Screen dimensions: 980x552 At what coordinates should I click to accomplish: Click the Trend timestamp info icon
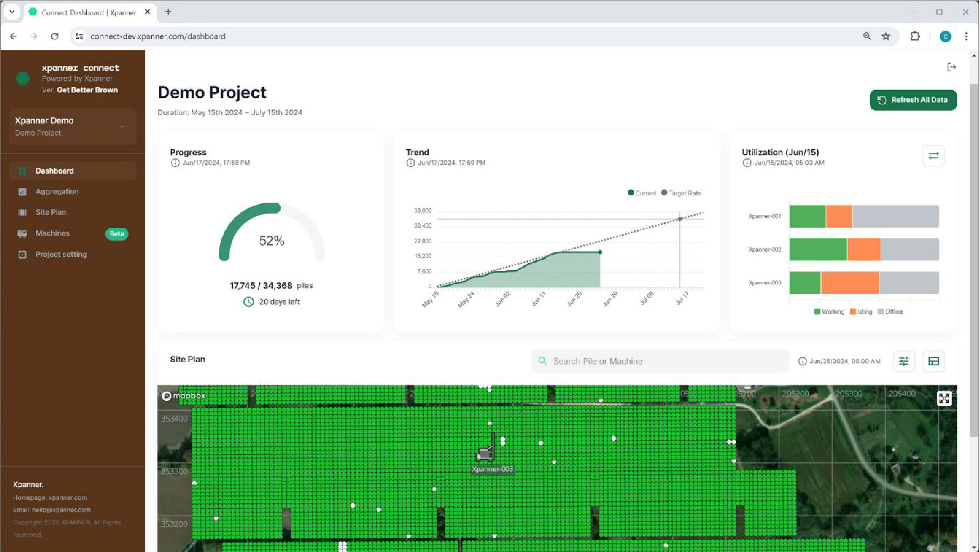click(411, 163)
